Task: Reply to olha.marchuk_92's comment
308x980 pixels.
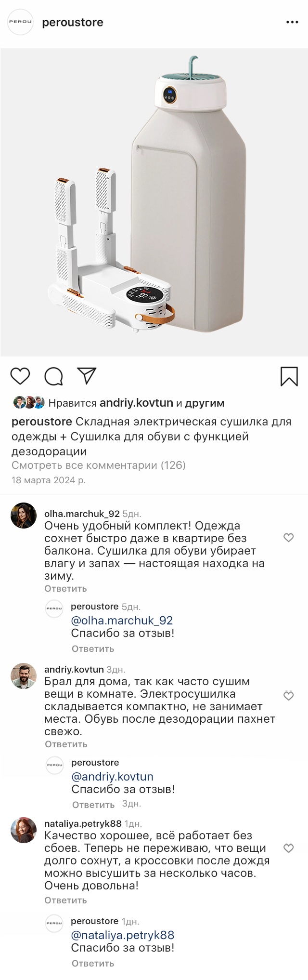Action: click(65, 589)
